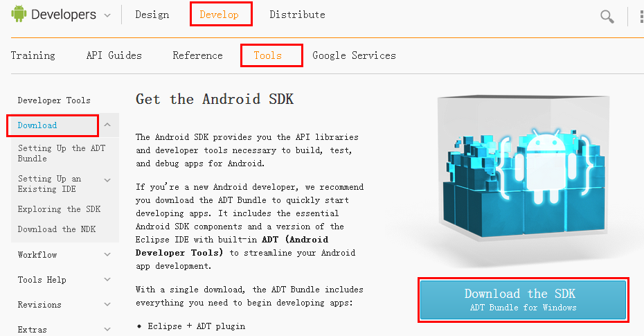Click the Download the SDK button

click(524, 300)
